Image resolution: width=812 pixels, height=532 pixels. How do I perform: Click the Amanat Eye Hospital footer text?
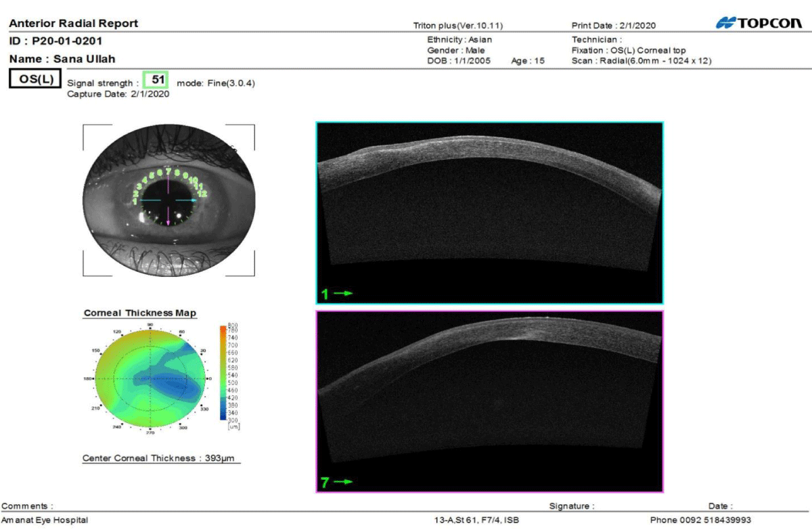point(45,520)
